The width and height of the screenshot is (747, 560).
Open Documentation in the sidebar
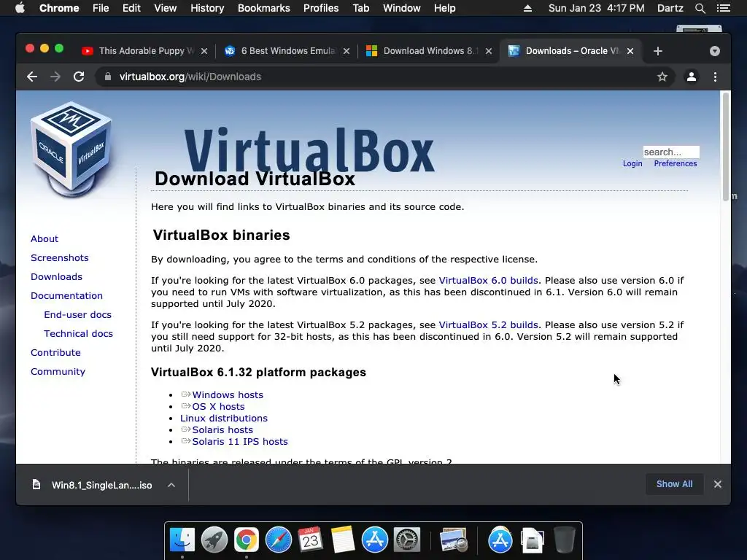coord(66,296)
